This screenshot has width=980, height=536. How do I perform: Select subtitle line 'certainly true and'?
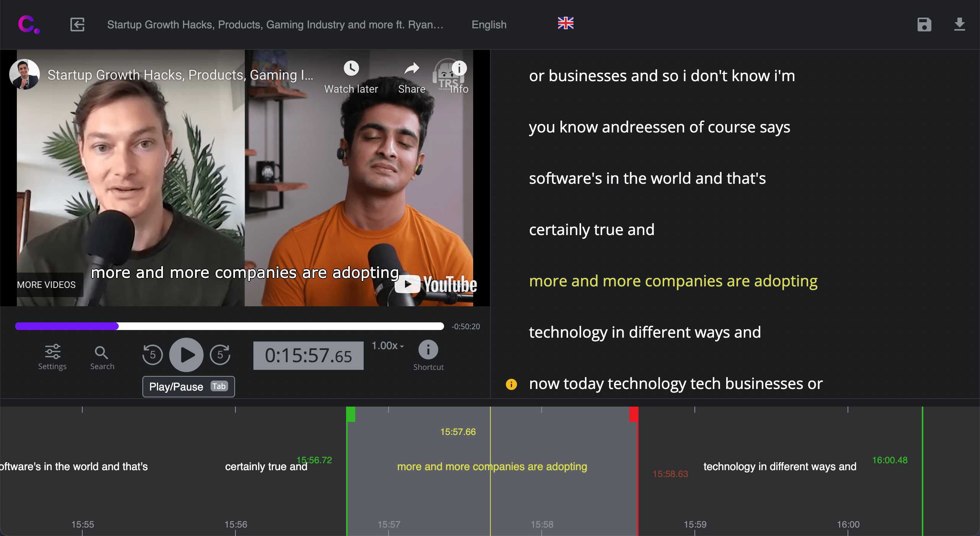pos(591,230)
